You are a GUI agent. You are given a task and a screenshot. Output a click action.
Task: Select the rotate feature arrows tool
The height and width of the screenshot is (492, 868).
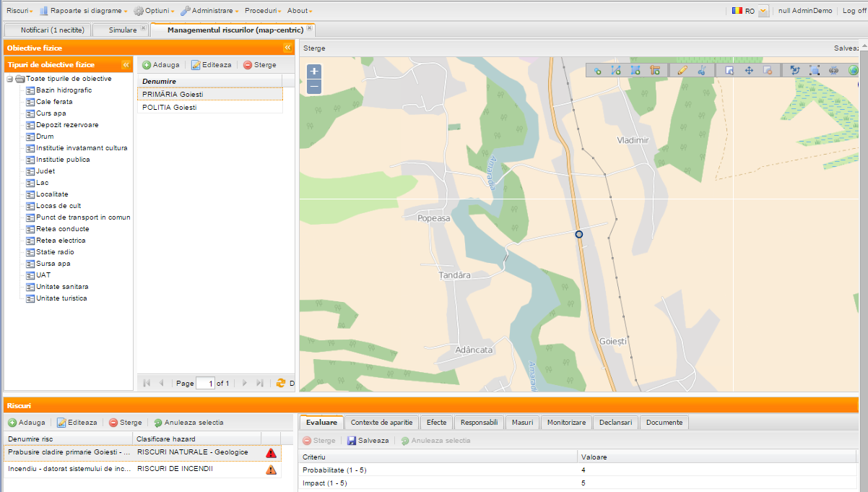795,70
